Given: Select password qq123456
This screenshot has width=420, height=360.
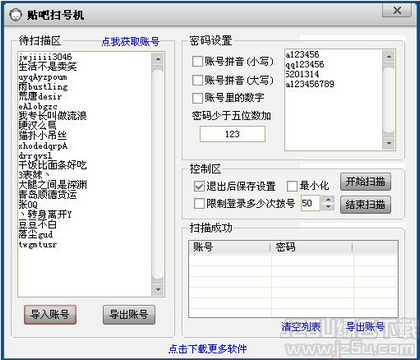Looking at the screenshot, I should click(x=305, y=64).
